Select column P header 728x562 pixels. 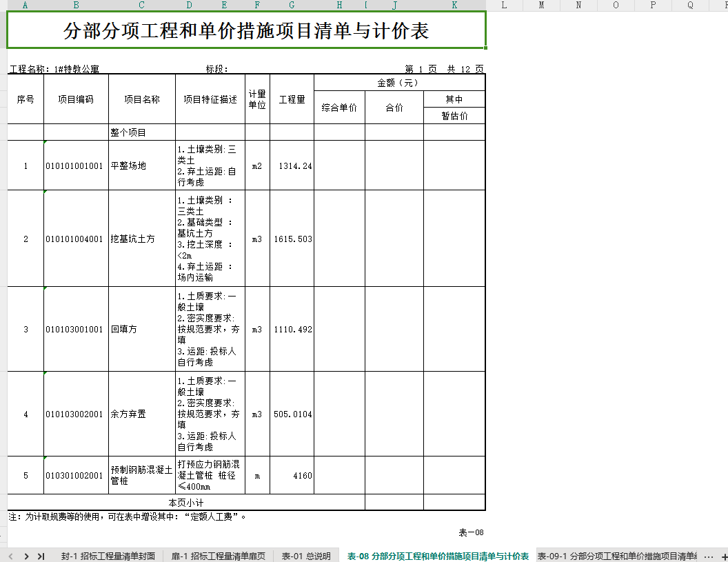653,5
